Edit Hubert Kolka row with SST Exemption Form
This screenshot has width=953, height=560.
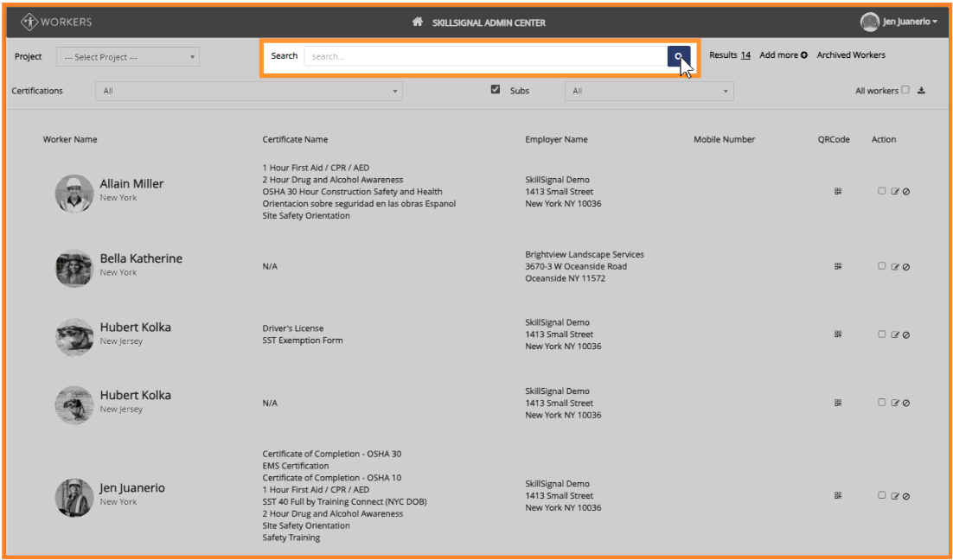pyautogui.click(x=895, y=334)
